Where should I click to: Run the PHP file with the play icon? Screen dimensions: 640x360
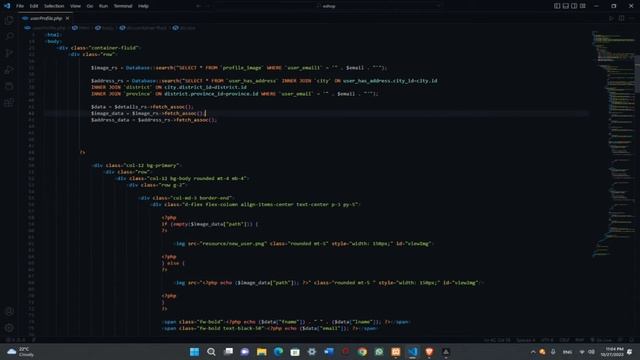(611, 18)
